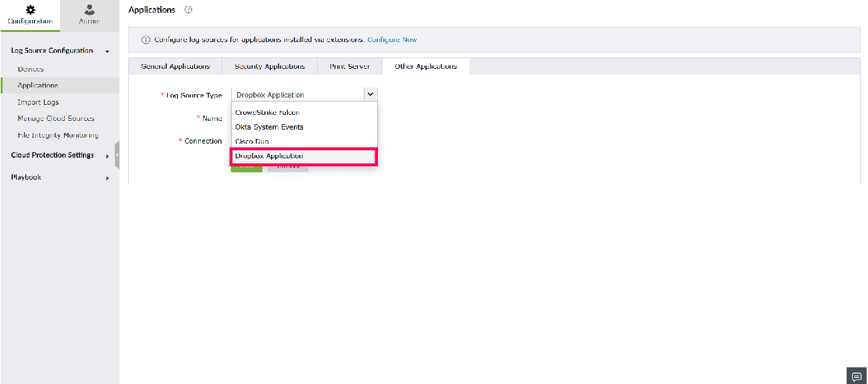Click the Configure Now link

point(392,40)
